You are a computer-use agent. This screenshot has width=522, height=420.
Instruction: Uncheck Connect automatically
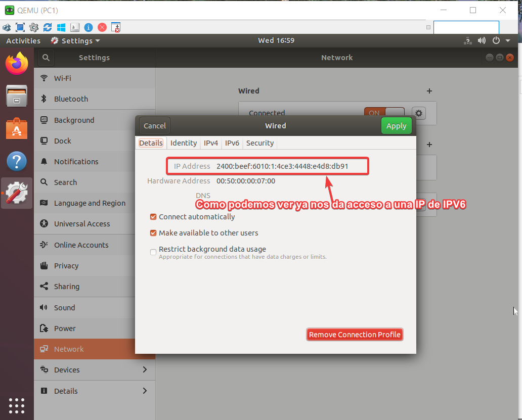click(153, 217)
